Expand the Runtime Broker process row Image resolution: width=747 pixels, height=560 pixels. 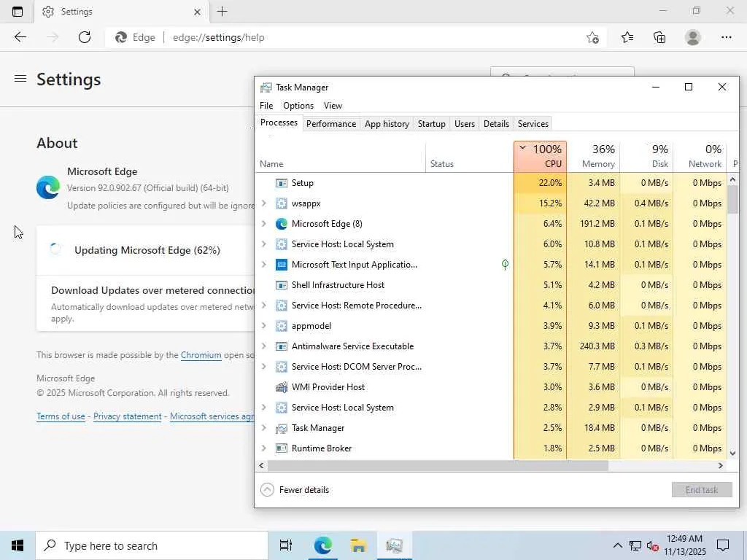(x=264, y=448)
